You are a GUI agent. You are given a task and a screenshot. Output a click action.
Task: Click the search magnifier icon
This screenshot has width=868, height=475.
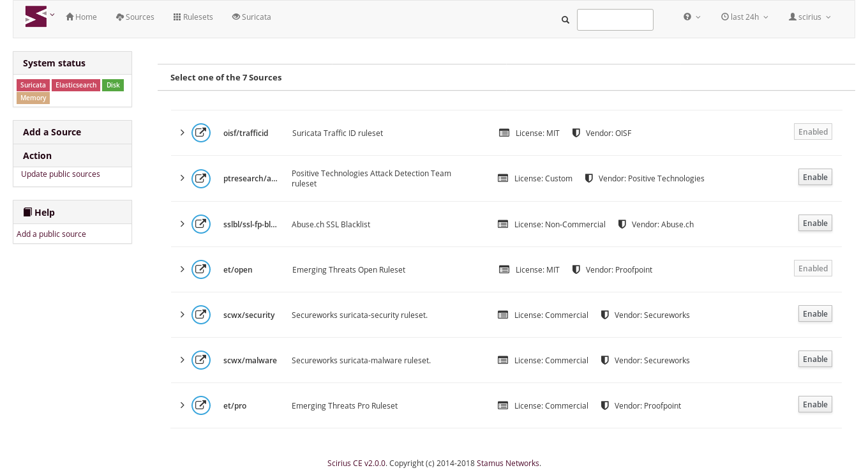point(565,20)
